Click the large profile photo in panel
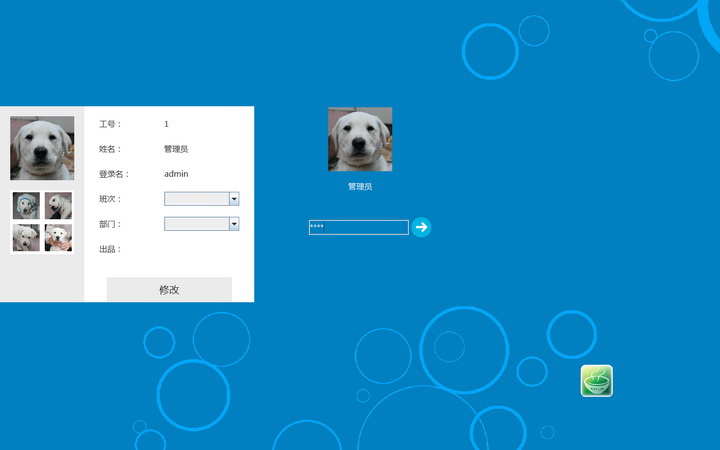This screenshot has height=450, width=720. [x=42, y=148]
